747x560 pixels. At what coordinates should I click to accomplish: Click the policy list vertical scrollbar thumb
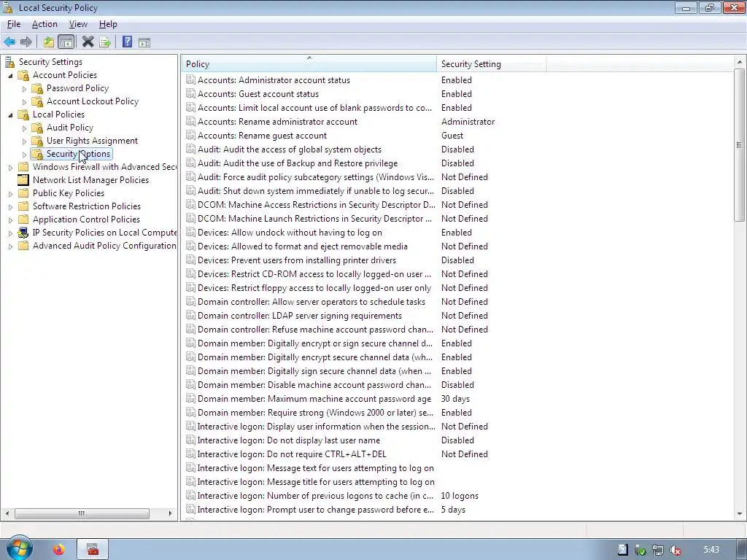click(x=739, y=145)
